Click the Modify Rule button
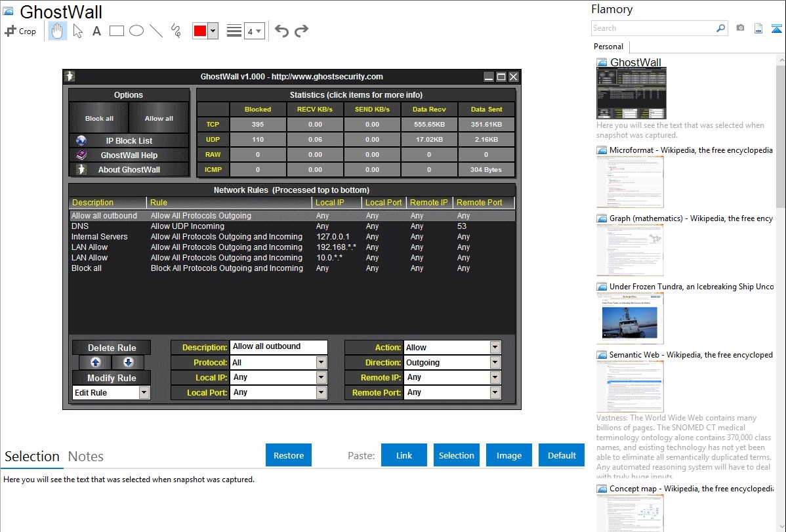786x532 pixels. pos(112,378)
